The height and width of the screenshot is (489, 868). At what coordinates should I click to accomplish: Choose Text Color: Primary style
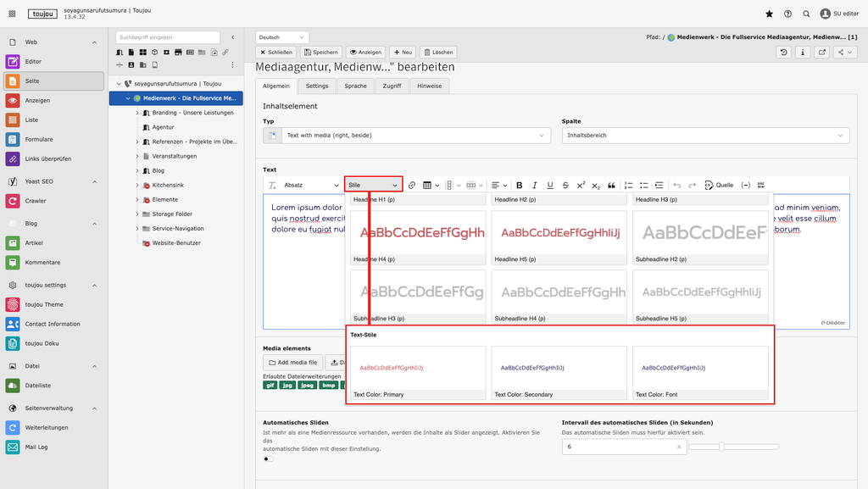coord(418,373)
